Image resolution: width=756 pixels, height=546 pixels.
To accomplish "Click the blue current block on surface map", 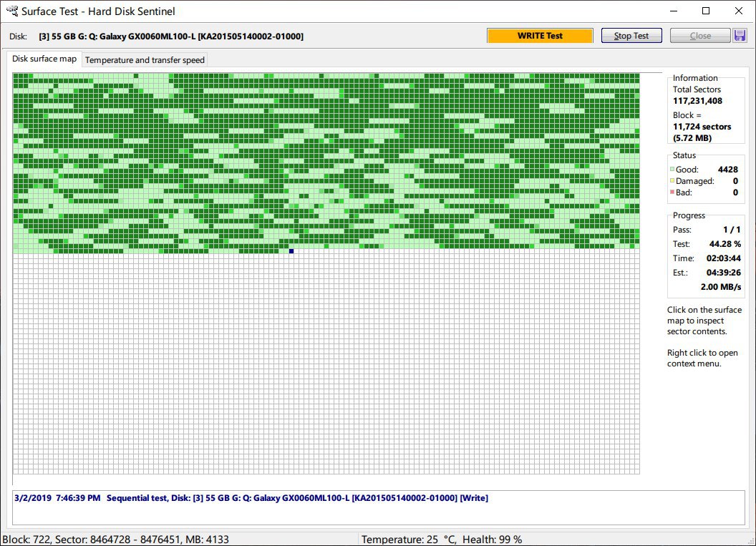I will (x=291, y=251).
